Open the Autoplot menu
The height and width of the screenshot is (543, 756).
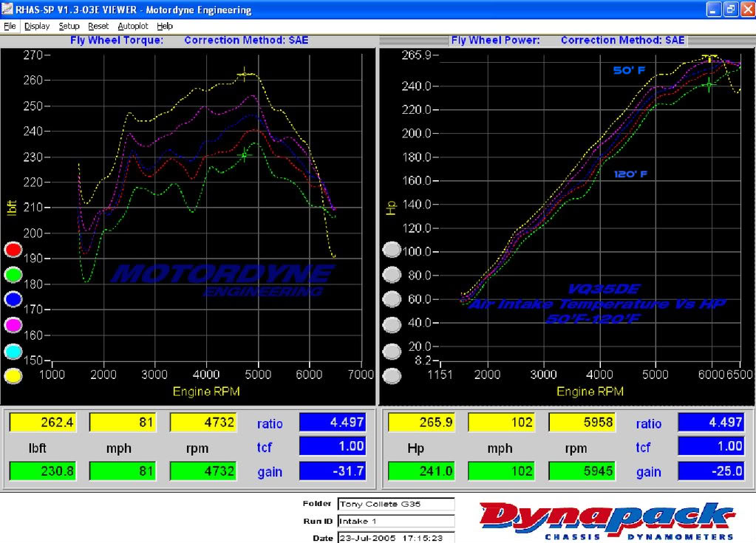pos(133,26)
